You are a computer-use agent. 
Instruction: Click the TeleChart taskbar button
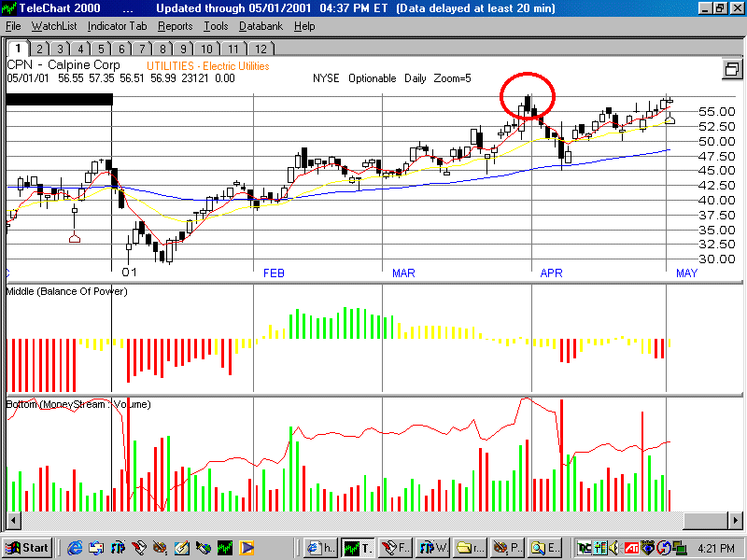(x=358, y=548)
